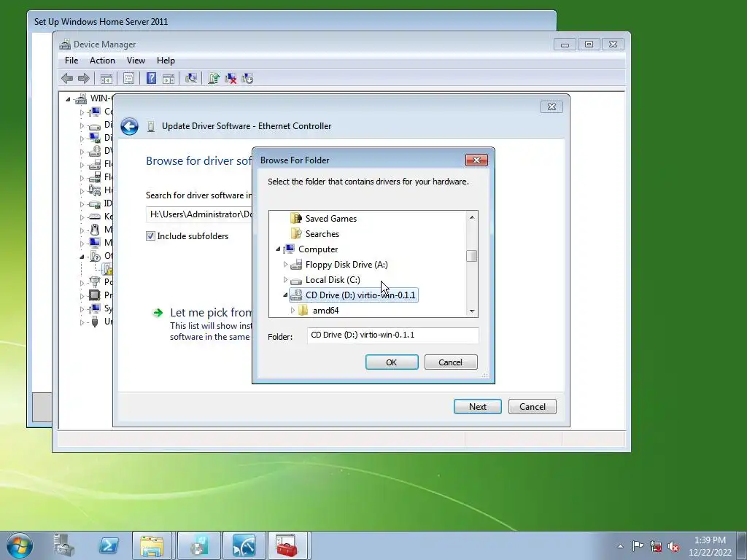Click the Back arrow in Device Manager toolbar

pyautogui.click(x=67, y=78)
